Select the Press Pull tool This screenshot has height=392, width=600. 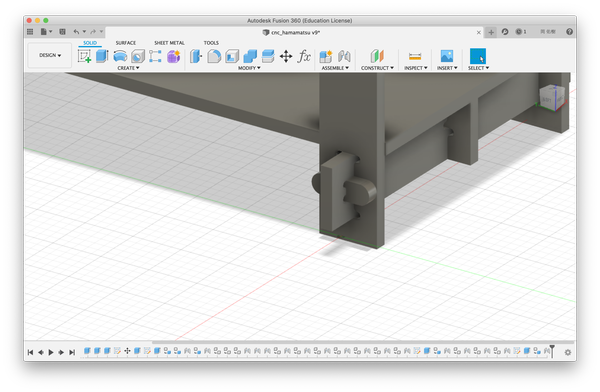[196, 56]
